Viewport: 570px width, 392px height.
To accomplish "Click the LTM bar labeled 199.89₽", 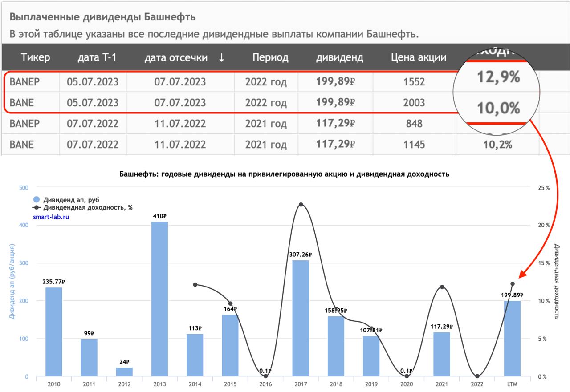I will (x=512, y=339).
